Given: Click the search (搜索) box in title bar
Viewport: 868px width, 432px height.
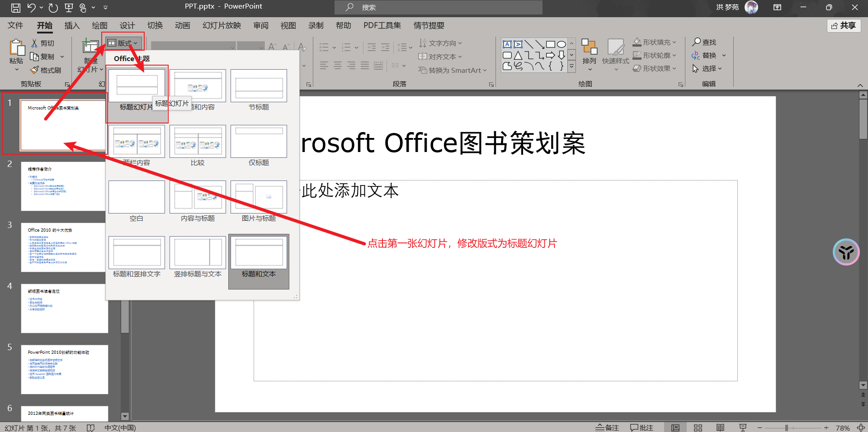Looking at the screenshot, I should tap(438, 7).
